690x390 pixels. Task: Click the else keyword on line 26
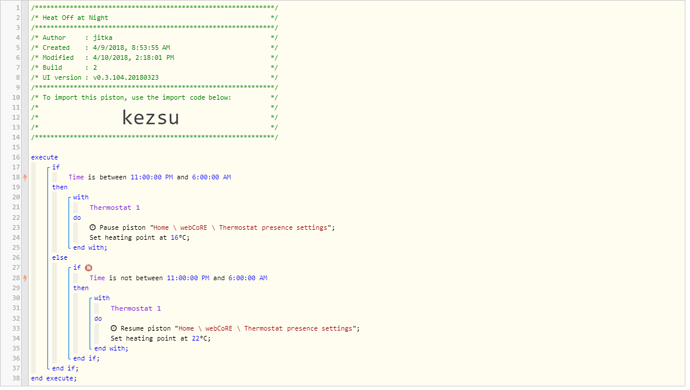[60, 258]
